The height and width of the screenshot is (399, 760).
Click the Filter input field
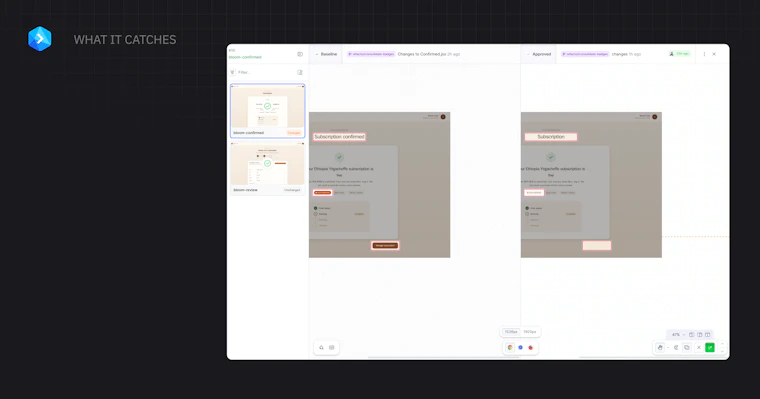266,72
